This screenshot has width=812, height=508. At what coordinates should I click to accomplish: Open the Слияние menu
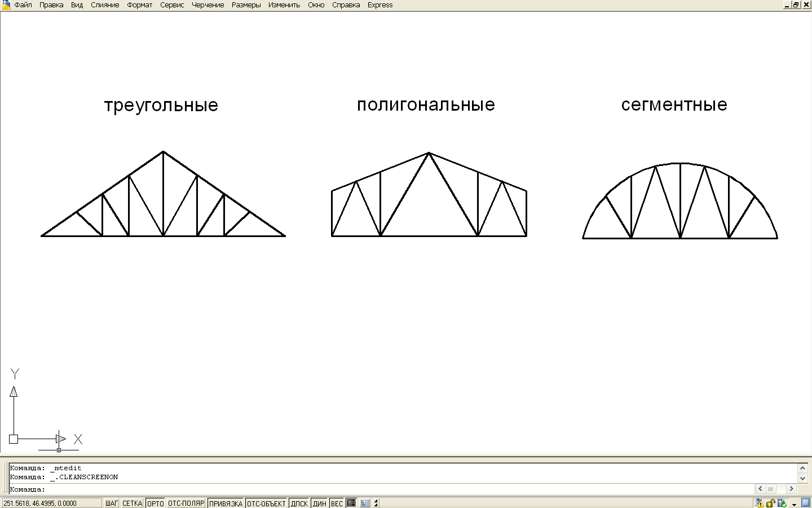point(105,5)
